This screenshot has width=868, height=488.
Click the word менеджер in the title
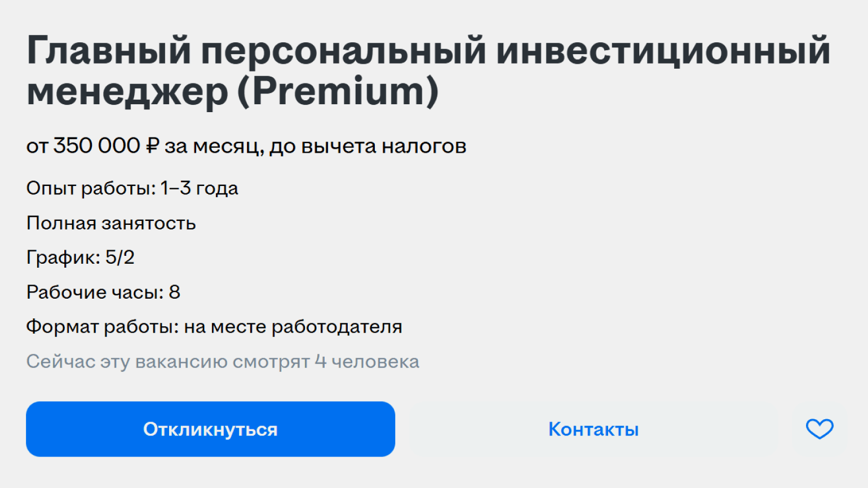click(127, 91)
